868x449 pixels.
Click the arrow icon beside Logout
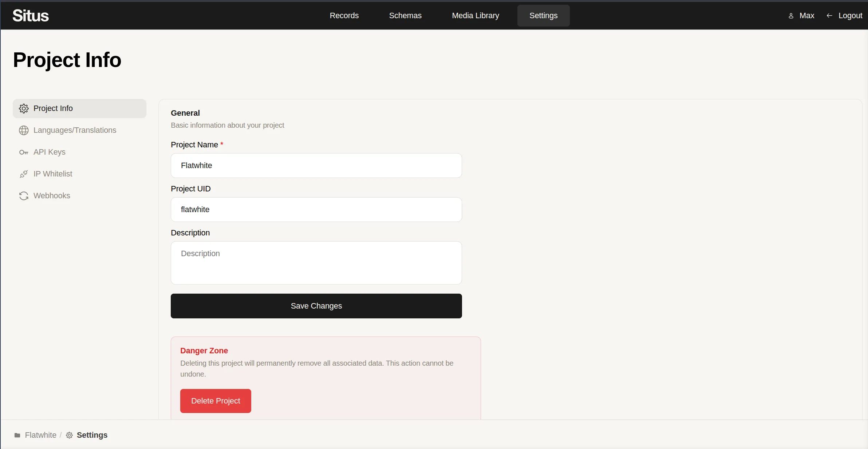(829, 16)
